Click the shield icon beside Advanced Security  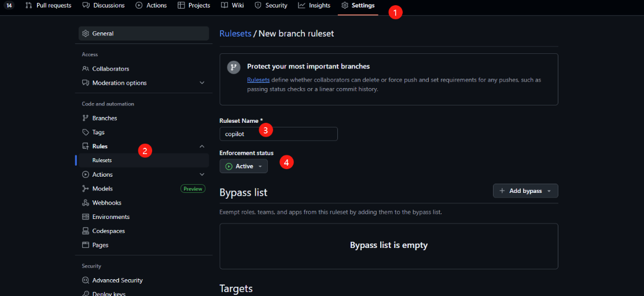pos(86,280)
